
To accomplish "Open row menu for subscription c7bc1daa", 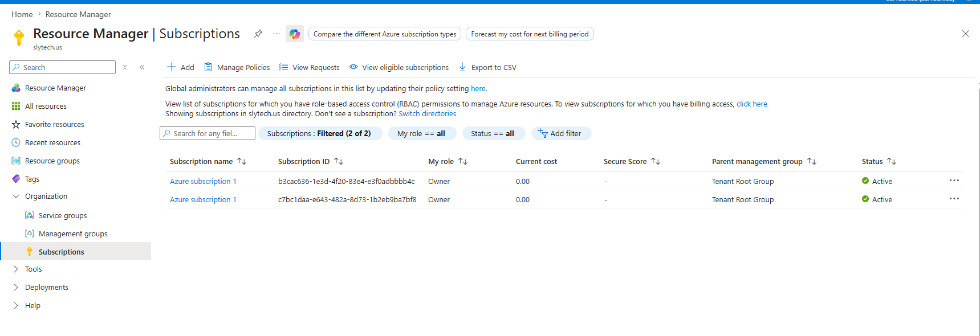I will click(954, 199).
